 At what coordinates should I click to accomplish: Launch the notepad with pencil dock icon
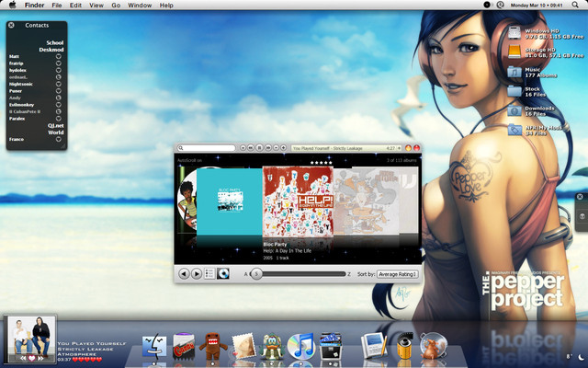[374, 346]
